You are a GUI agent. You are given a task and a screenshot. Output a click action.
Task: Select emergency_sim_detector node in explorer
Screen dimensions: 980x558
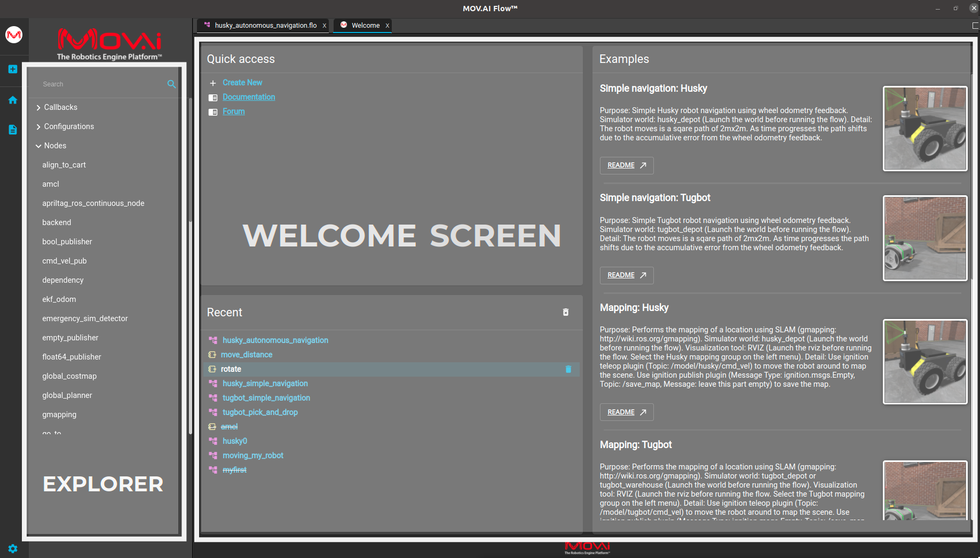pyautogui.click(x=85, y=318)
